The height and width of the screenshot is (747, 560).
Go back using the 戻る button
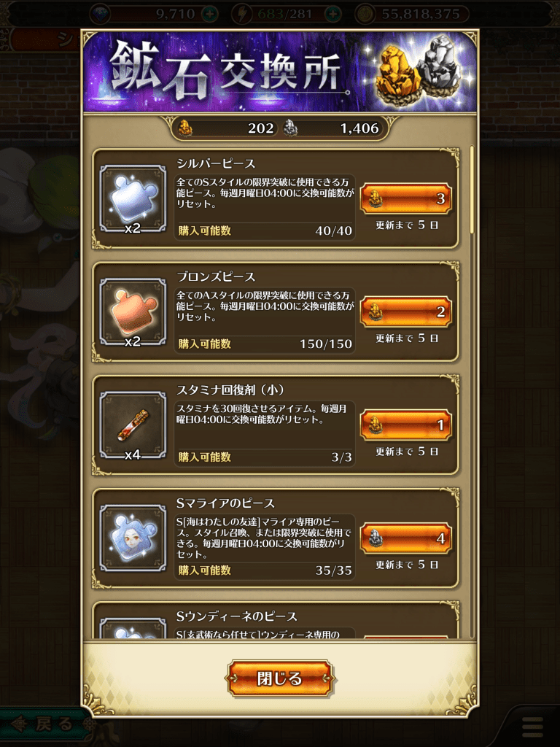pos(45,724)
